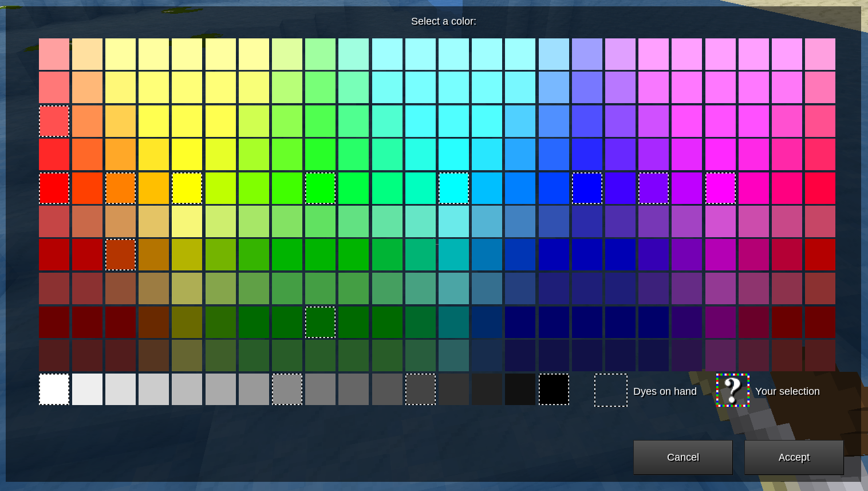Pick the dashed-outline bright green swatch
Screen dimensions: 868x491
320,188
